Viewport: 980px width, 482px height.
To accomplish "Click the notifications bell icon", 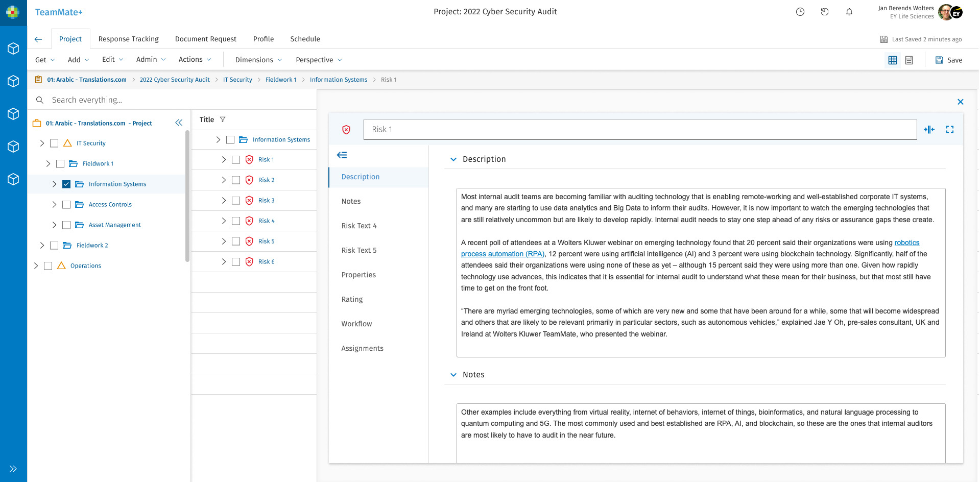I will 849,12.
